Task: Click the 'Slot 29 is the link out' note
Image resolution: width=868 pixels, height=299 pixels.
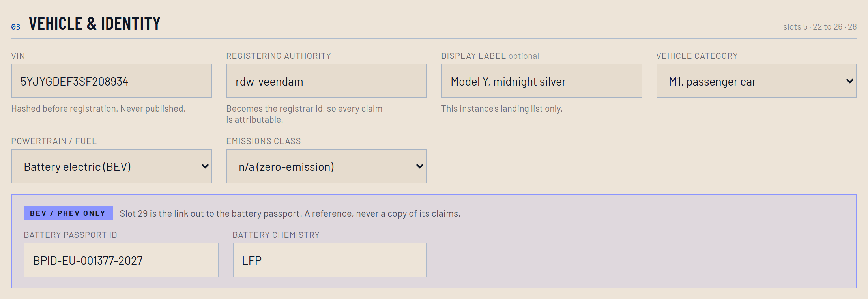Action: [290, 213]
